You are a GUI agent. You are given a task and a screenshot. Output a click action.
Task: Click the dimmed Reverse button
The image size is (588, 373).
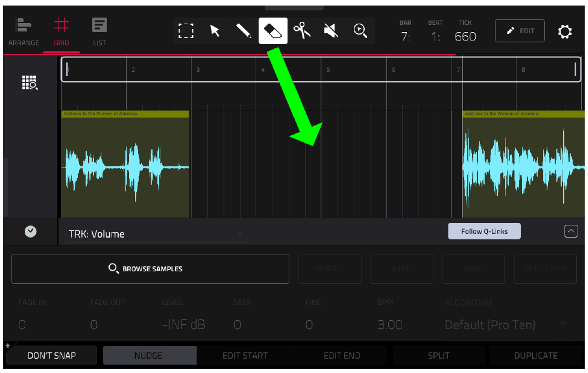coord(330,269)
